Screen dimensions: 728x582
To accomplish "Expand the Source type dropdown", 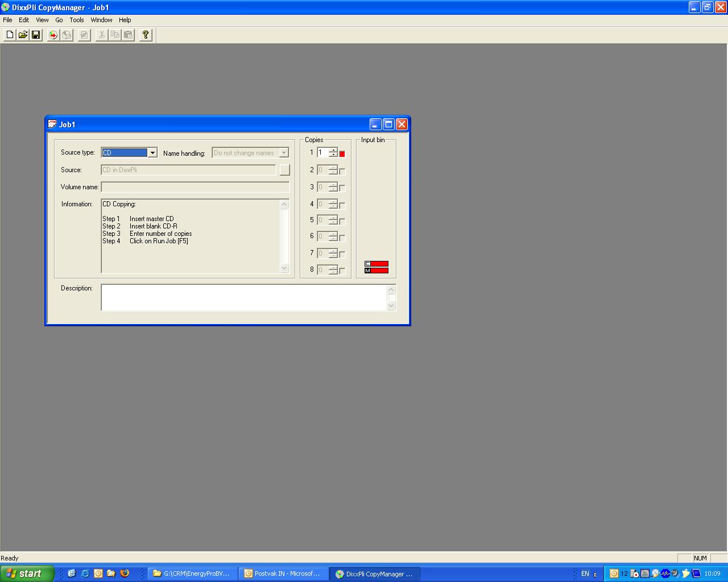I will pos(152,153).
